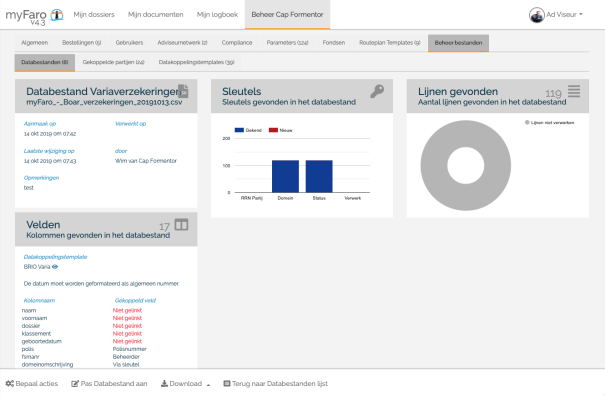Click the myFaro lighthouse logo icon

point(57,15)
